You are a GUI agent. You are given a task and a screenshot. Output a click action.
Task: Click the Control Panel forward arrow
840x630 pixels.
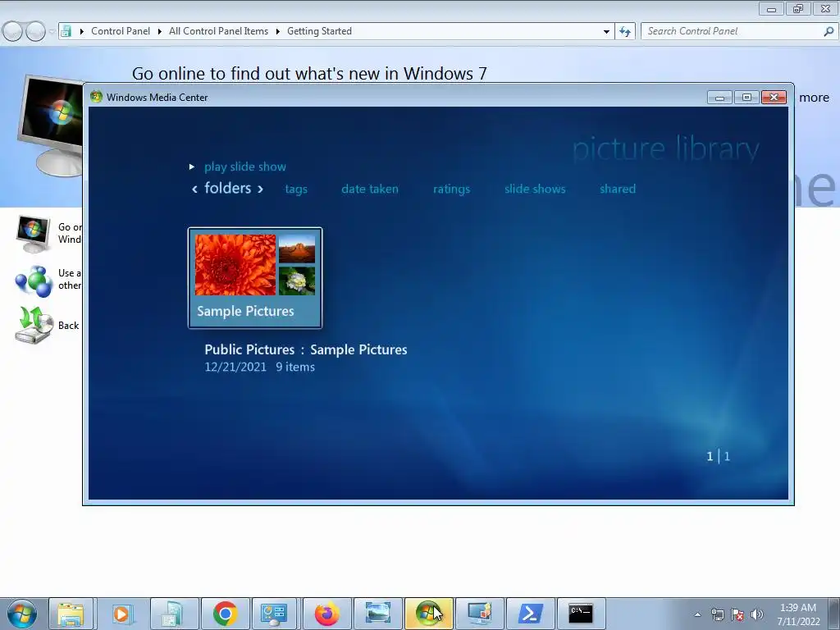[36, 32]
